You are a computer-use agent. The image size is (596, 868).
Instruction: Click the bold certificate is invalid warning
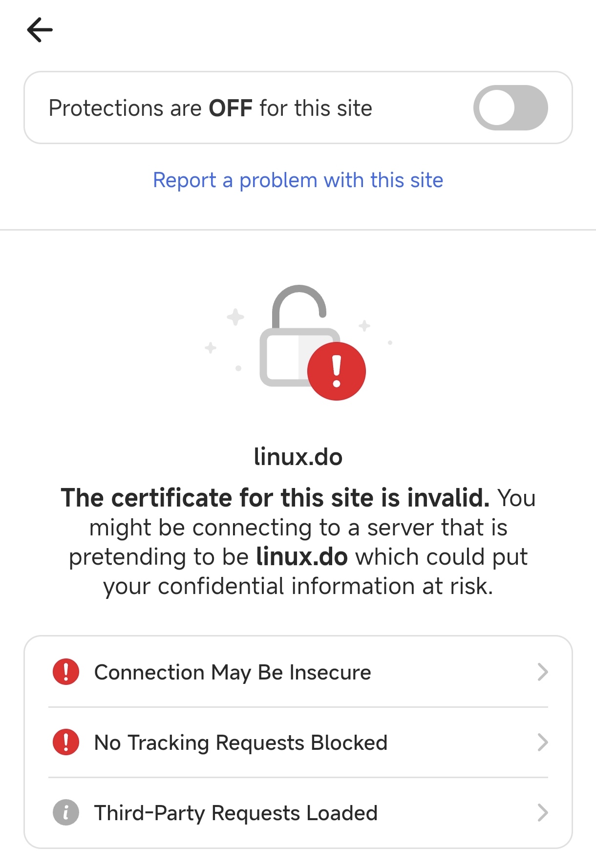pos(275,498)
